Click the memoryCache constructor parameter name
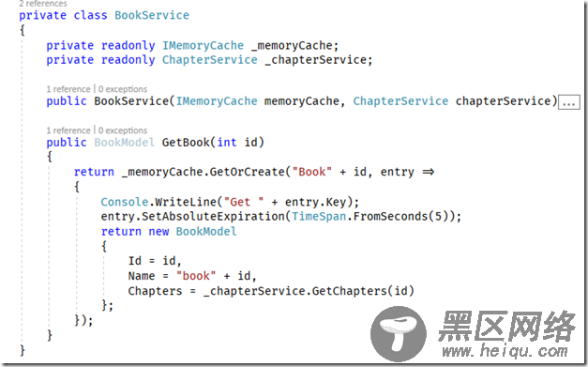Image resolution: width=588 pixels, height=367 pixels. click(x=301, y=101)
